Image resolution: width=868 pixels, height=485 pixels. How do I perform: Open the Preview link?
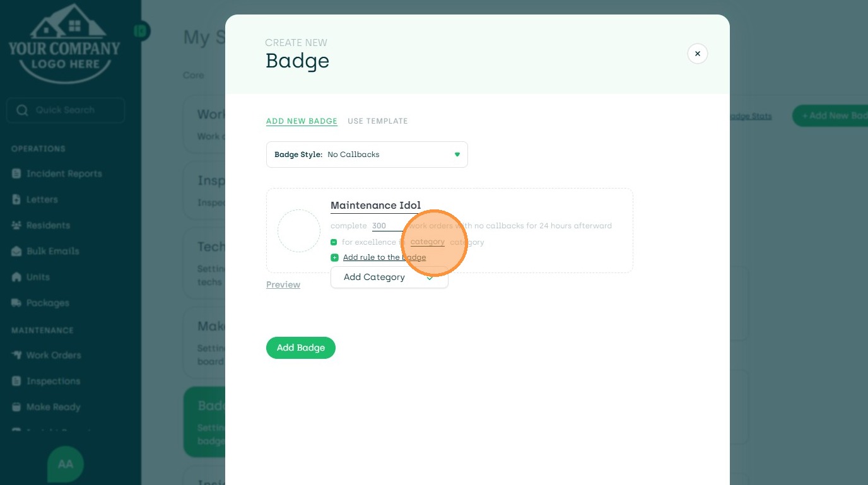tap(283, 284)
